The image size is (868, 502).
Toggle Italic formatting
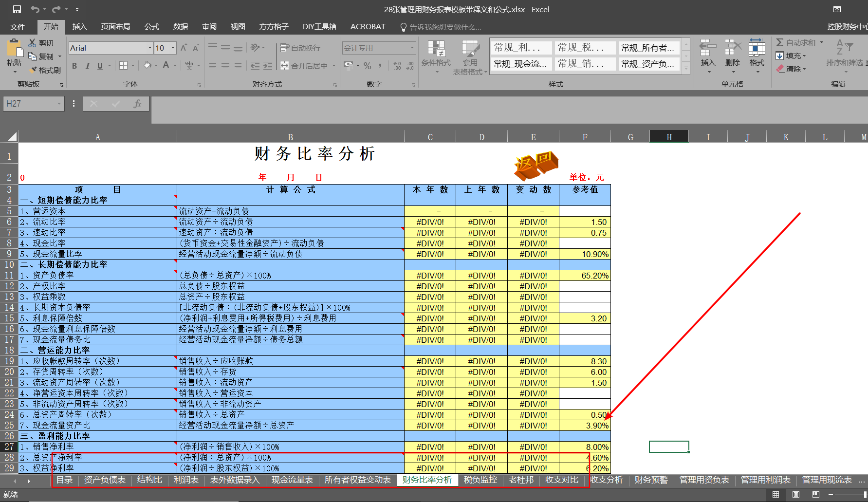coord(87,66)
